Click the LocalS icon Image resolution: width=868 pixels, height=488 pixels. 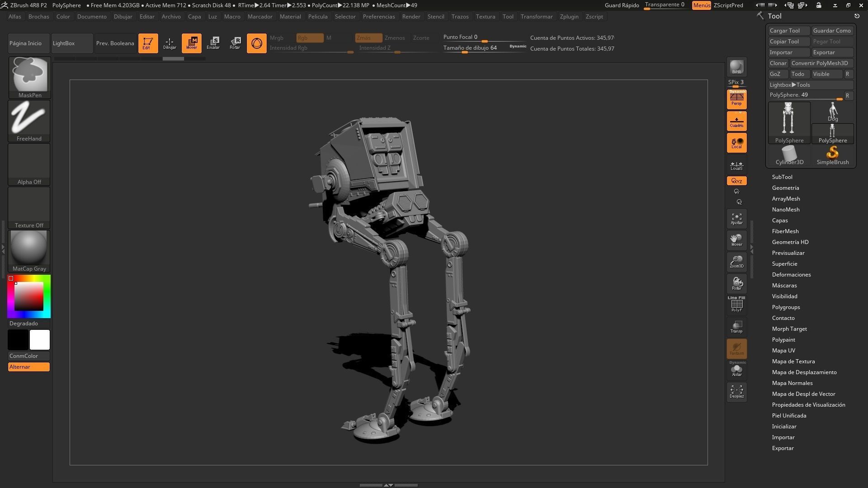pyautogui.click(x=736, y=165)
